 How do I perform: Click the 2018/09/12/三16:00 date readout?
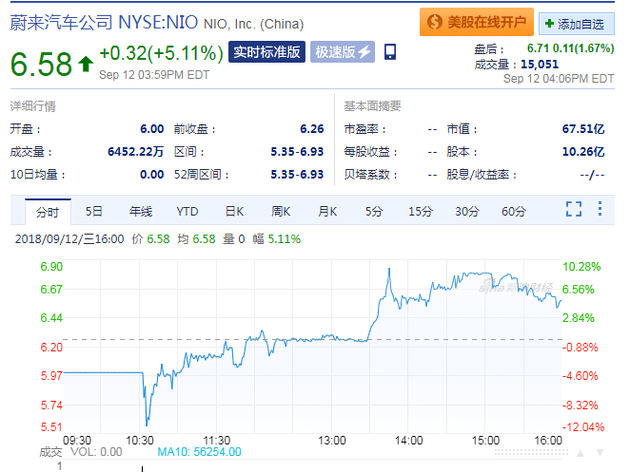click(70, 239)
